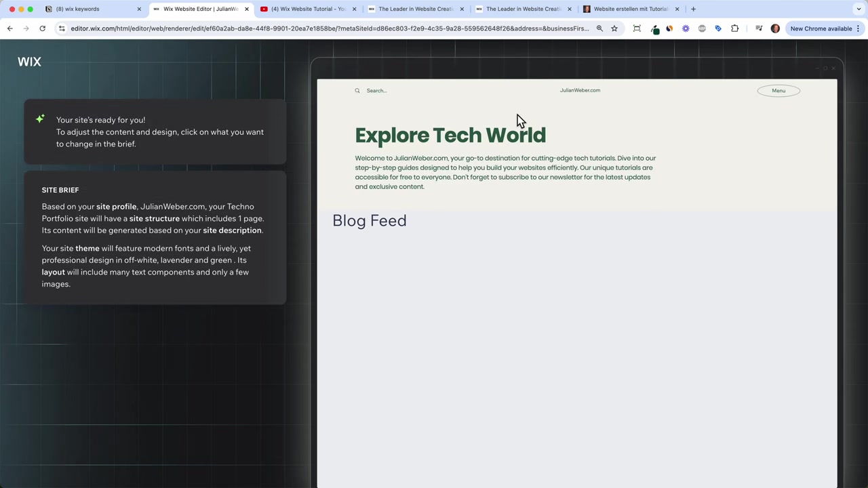Close the Website erstellen mit Tutorial tab
The width and height of the screenshot is (868, 488).
pyautogui.click(x=677, y=9)
